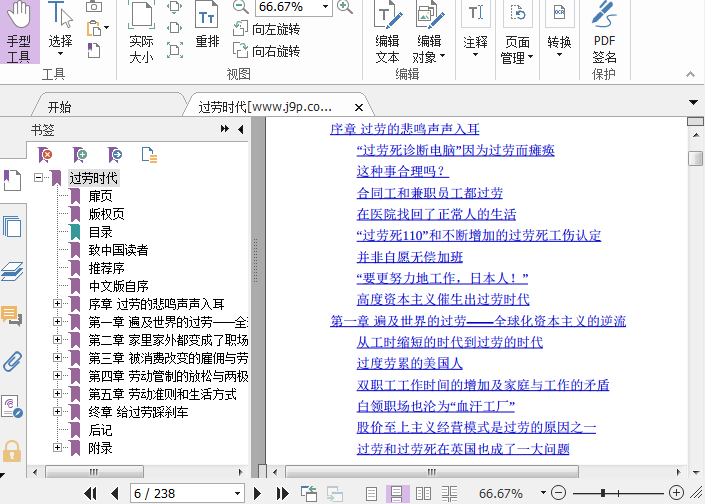Open the ribbon zoom percentage dropdown
705x504 pixels.
325,7
